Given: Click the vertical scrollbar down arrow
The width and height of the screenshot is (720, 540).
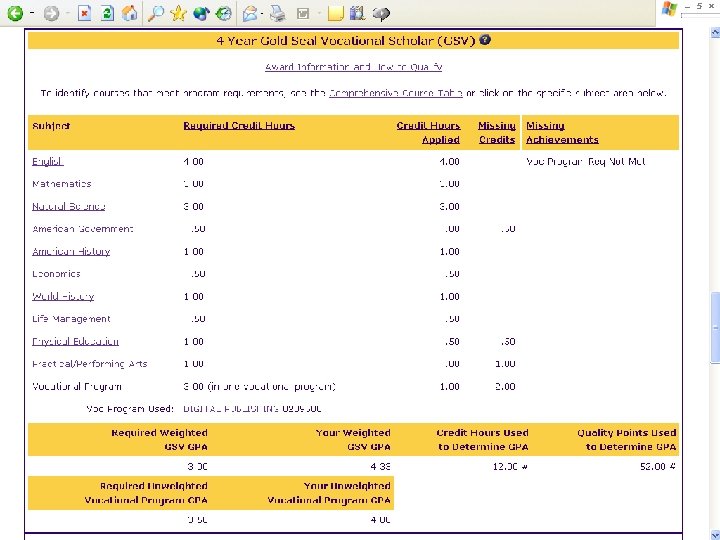Looking at the screenshot, I should tap(715, 535).
